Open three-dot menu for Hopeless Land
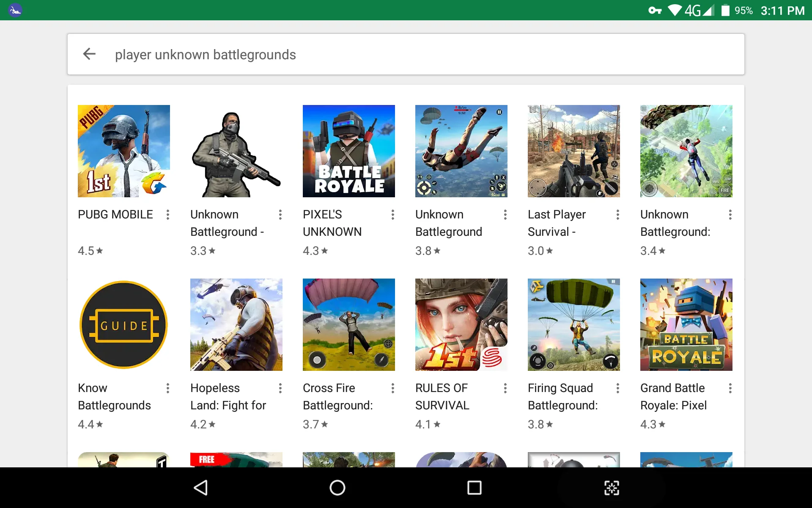Screen dimensions: 812x508 (x=280, y=388)
